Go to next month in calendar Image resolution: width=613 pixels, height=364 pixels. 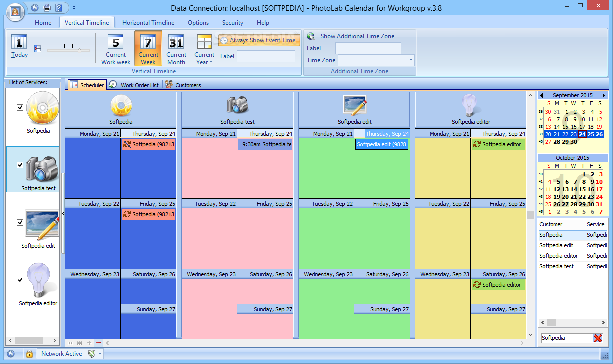[x=604, y=95]
